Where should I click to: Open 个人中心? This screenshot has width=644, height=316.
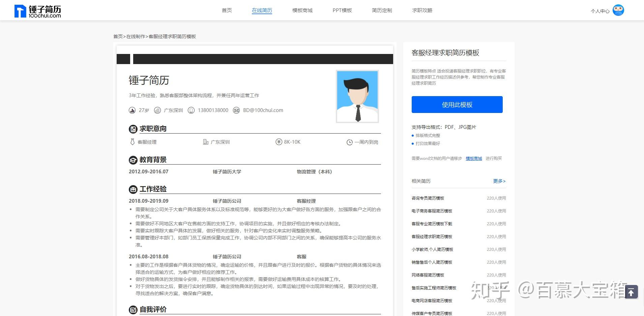pos(600,11)
